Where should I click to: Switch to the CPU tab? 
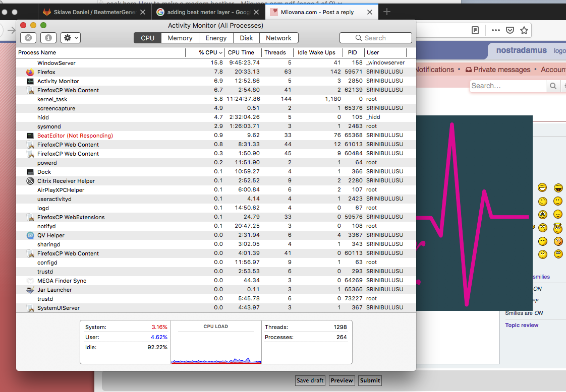pyautogui.click(x=148, y=38)
